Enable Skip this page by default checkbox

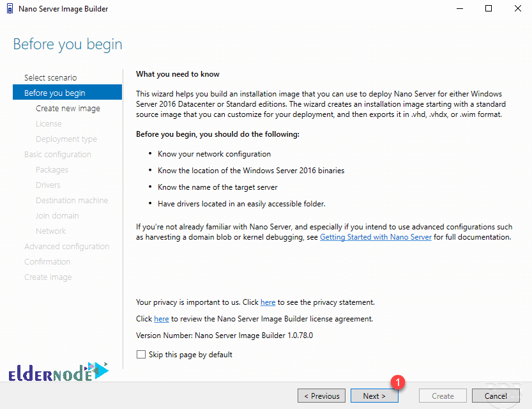(x=141, y=354)
